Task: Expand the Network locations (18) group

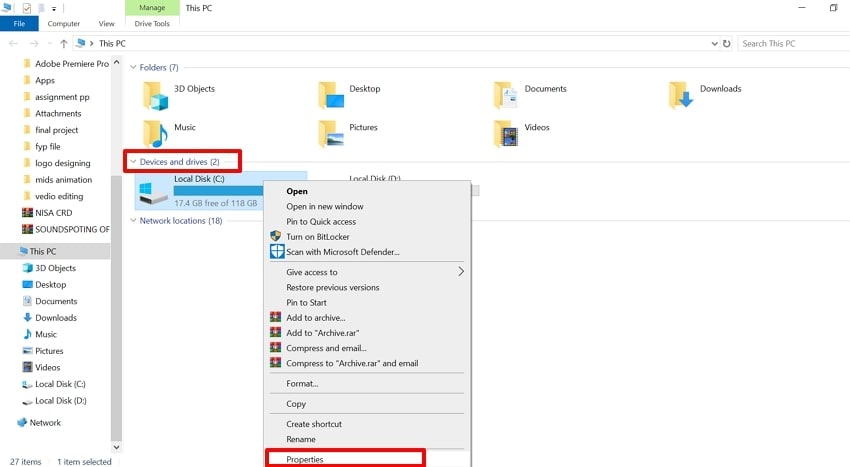Action: click(133, 221)
